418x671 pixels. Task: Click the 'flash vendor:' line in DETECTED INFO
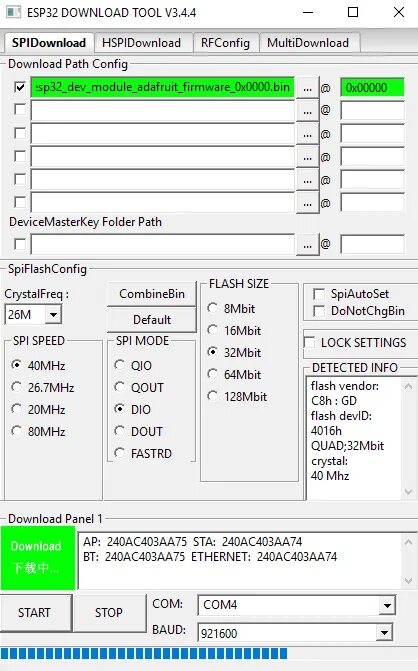(x=345, y=386)
